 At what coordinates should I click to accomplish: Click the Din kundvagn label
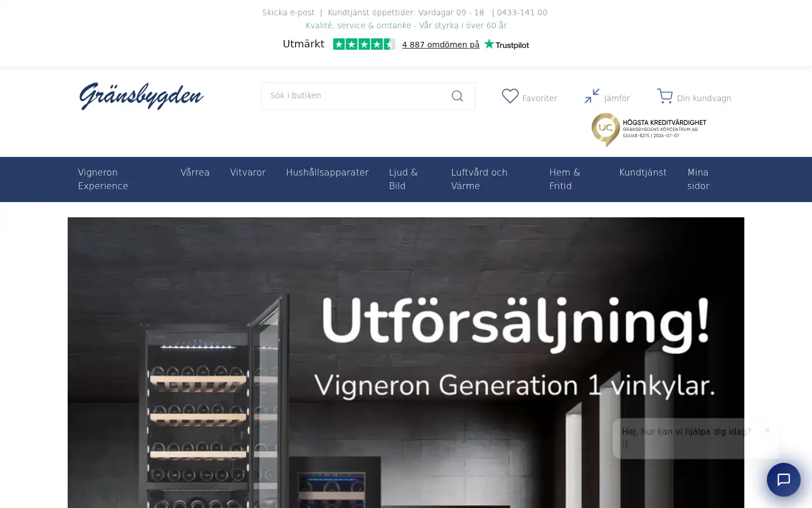704,98
